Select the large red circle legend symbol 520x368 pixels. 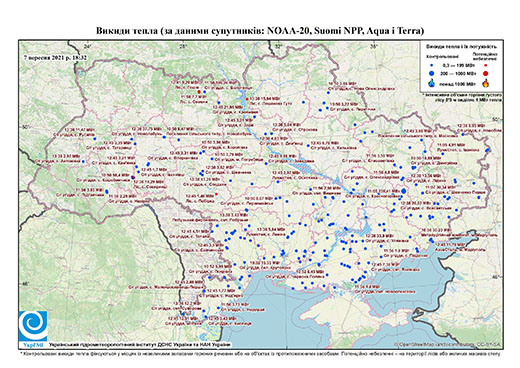(x=485, y=74)
